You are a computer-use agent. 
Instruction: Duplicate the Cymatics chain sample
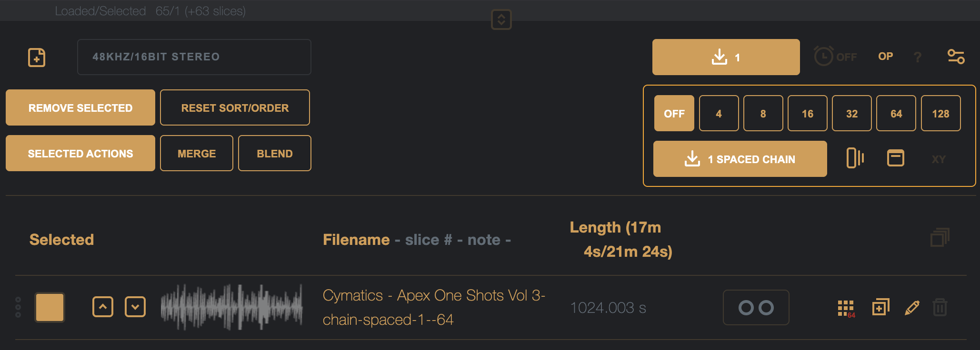click(880, 307)
